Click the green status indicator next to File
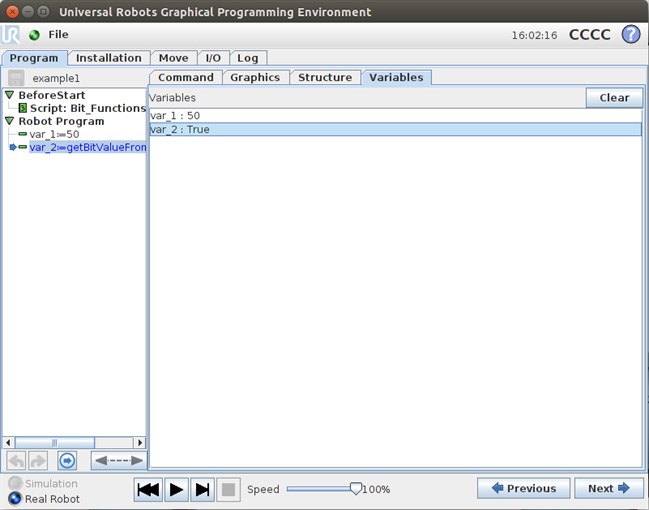The width and height of the screenshot is (649, 510). [x=34, y=35]
